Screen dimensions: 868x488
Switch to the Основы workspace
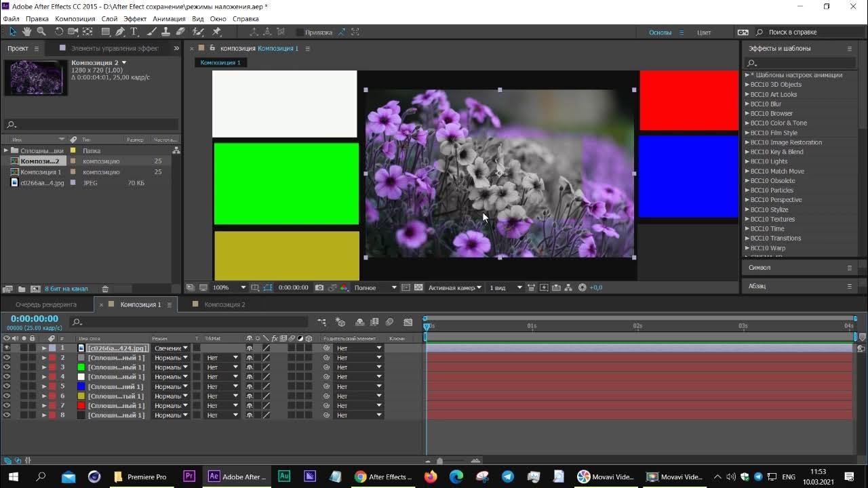[x=660, y=32]
